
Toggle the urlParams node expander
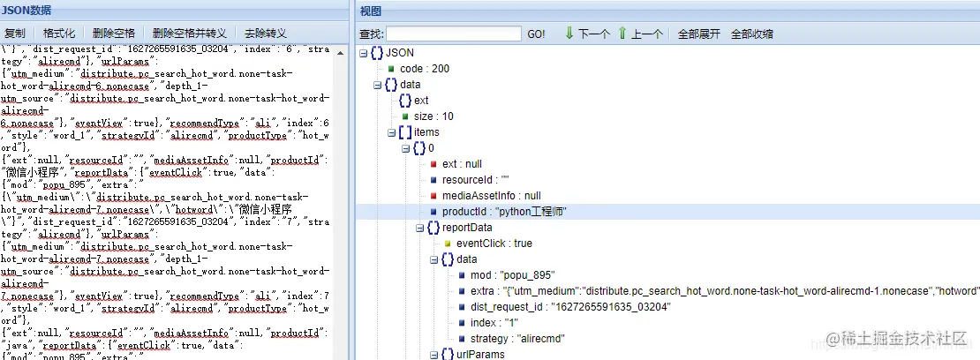[434, 355]
